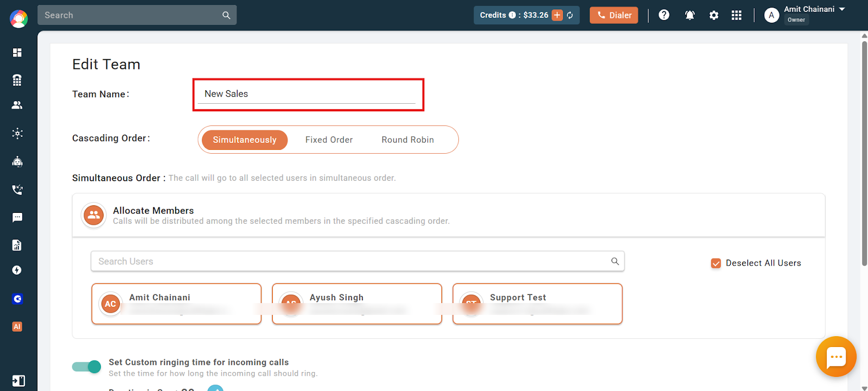Click the search magnifier in top bar
This screenshot has width=868, height=391.
226,15
